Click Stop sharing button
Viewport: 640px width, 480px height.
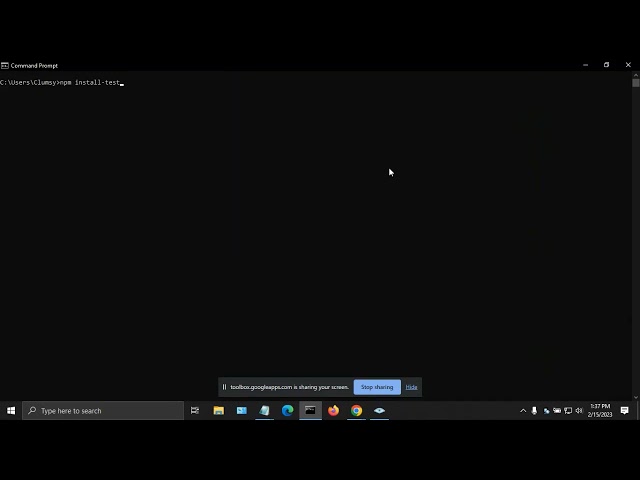tap(377, 387)
